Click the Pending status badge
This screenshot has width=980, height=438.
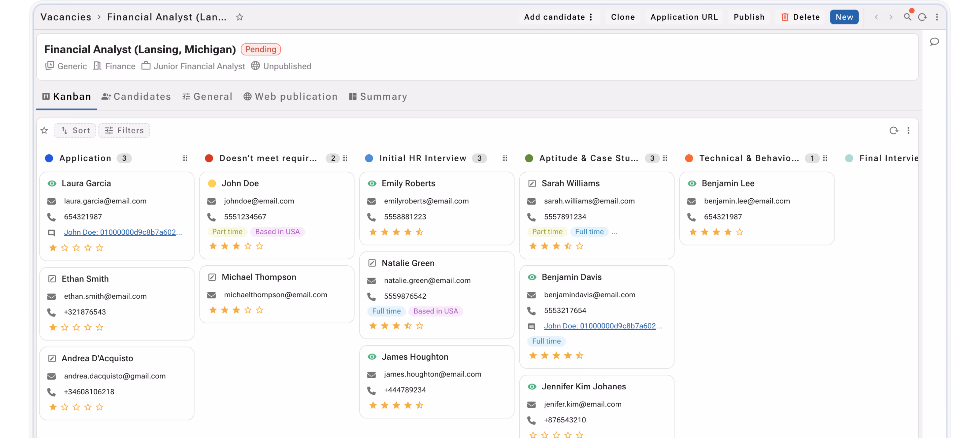click(260, 49)
